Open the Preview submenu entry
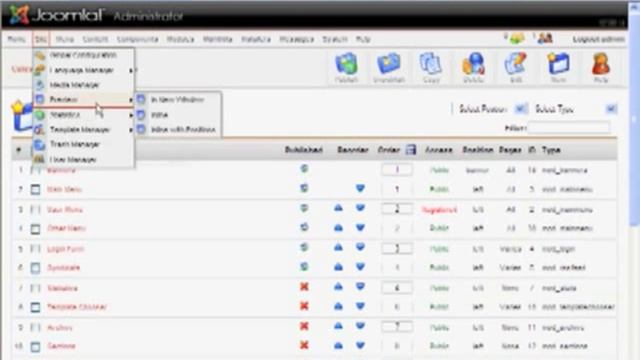Viewport: 640px width, 360px height. (x=84, y=100)
